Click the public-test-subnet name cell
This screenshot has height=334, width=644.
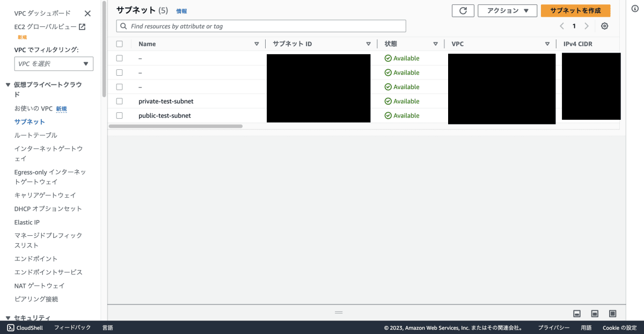[x=165, y=115]
